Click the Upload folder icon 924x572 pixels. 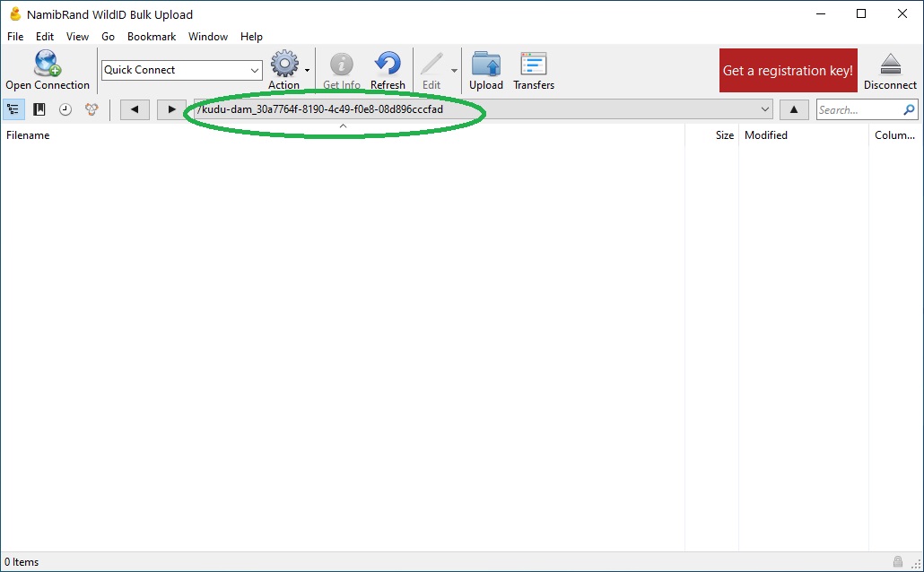486,64
